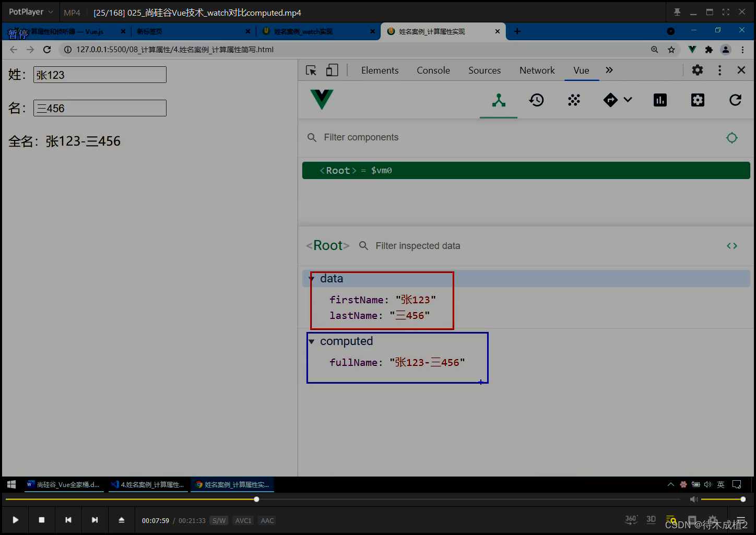Play the video in PotPlayer
Image resolution: width=756 pixels, height=535 pixels.
(x=16, y=520)
